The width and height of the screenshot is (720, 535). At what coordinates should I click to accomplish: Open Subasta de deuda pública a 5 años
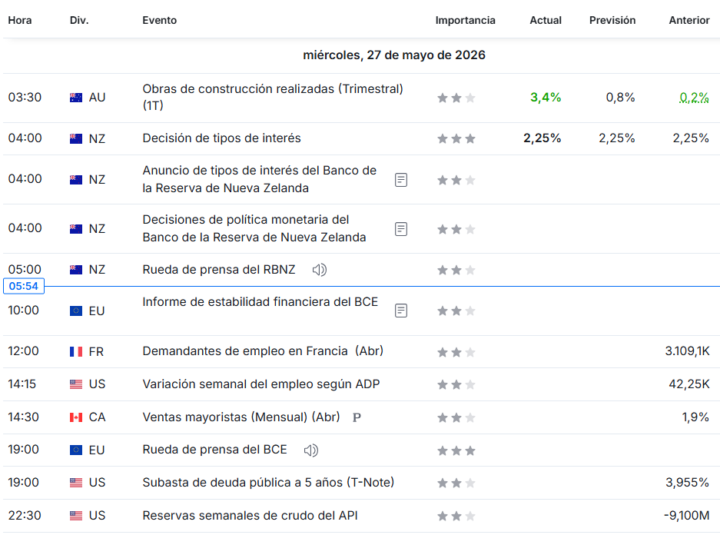[268, 482]
